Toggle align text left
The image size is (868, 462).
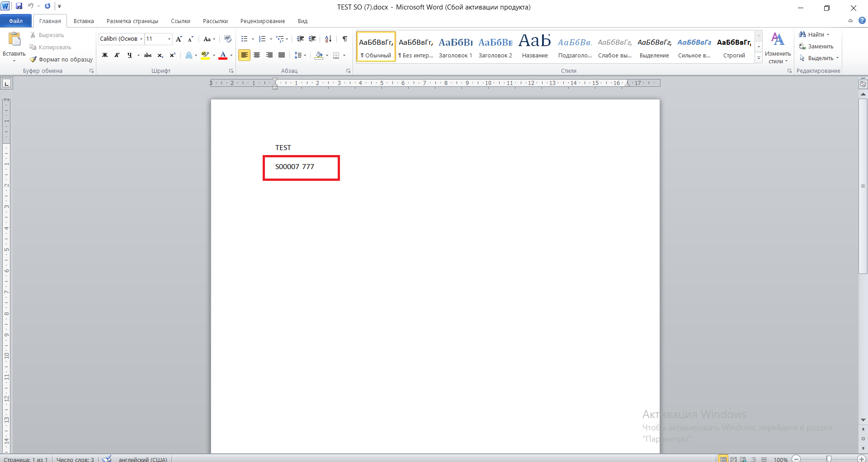244,55
